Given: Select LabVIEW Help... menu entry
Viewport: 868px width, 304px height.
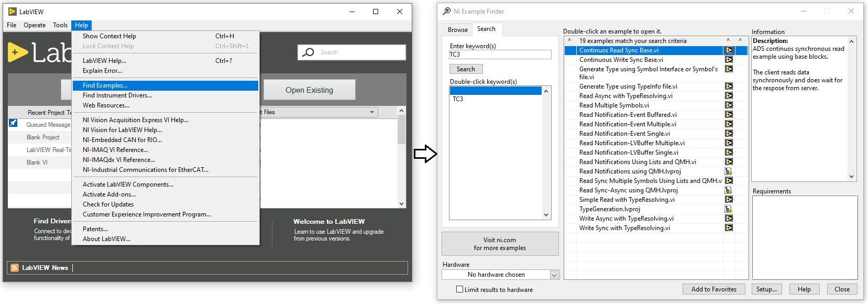Looking at the screenshot, I should click(166, 61).
